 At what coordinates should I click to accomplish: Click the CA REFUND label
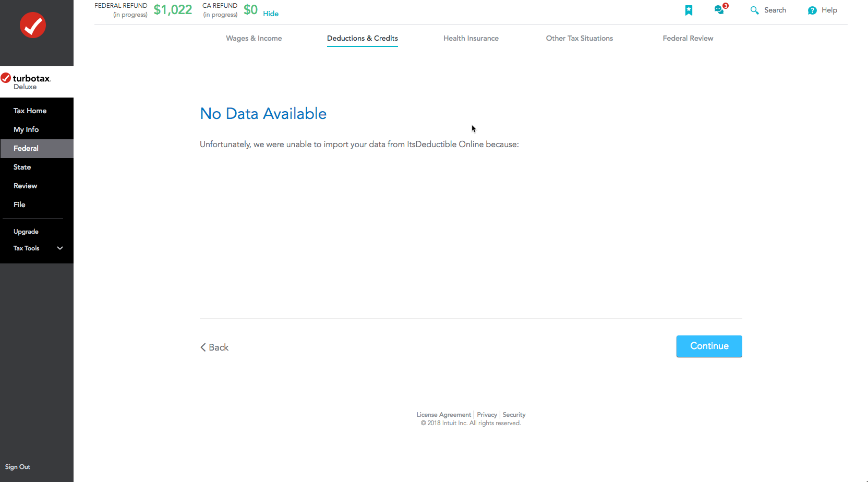click(220, 6)
